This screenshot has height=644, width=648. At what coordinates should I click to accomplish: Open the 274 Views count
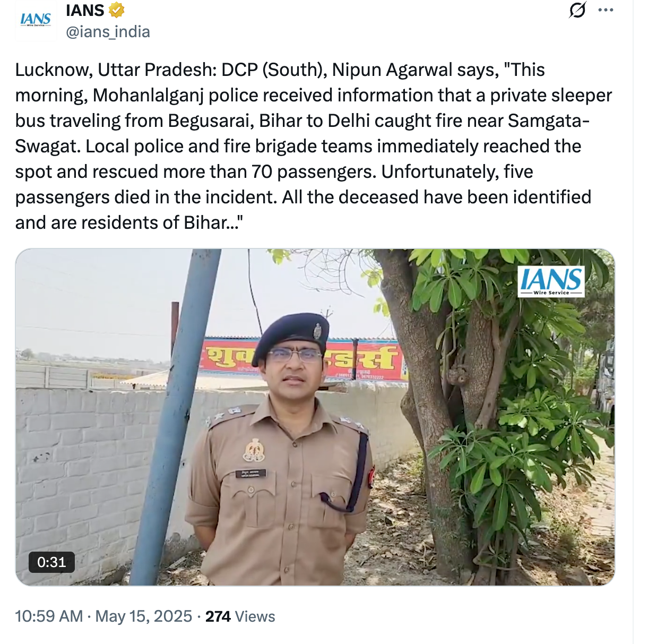coord(240,616)
